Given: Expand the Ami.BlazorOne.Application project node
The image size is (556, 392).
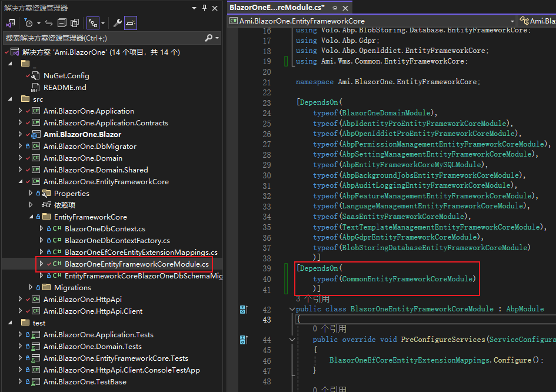Looking at the screenshot, I should [20, 111].
